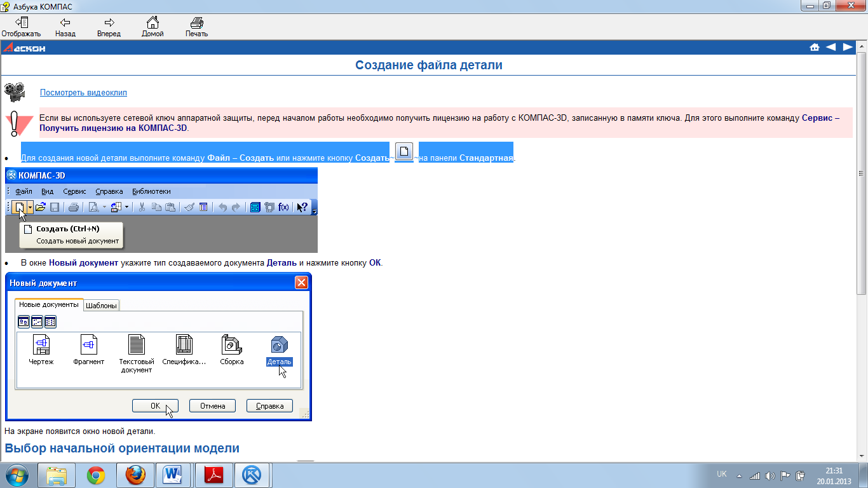
Task: Click the highlighted Создать icon in illustrated toolbar
Action: 20,207
